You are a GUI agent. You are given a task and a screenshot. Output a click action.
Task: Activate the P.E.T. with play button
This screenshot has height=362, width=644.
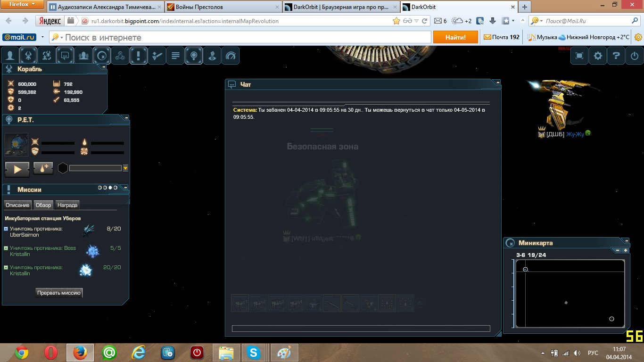point(17,169)
